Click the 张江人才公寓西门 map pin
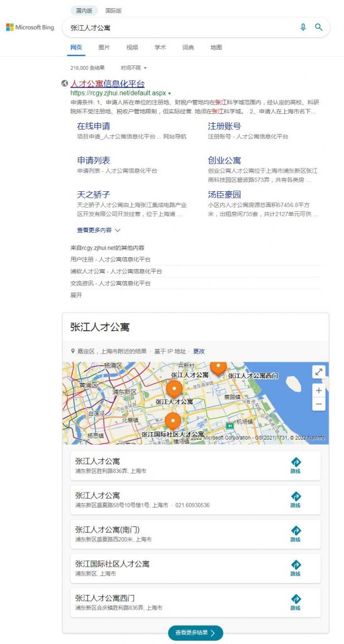 [x=218, y=367]
